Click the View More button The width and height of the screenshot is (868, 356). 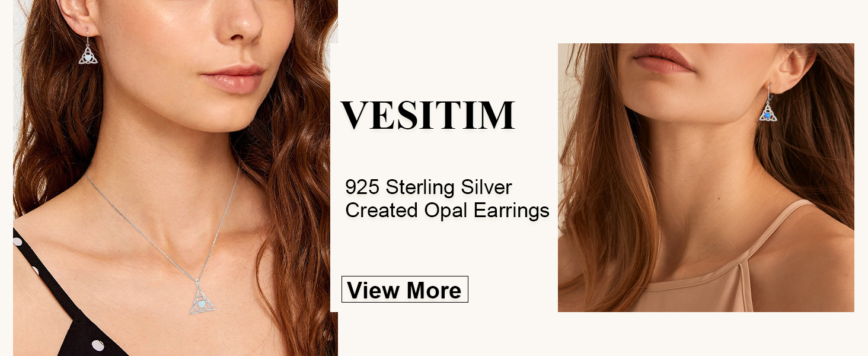[x=405, y=290]
